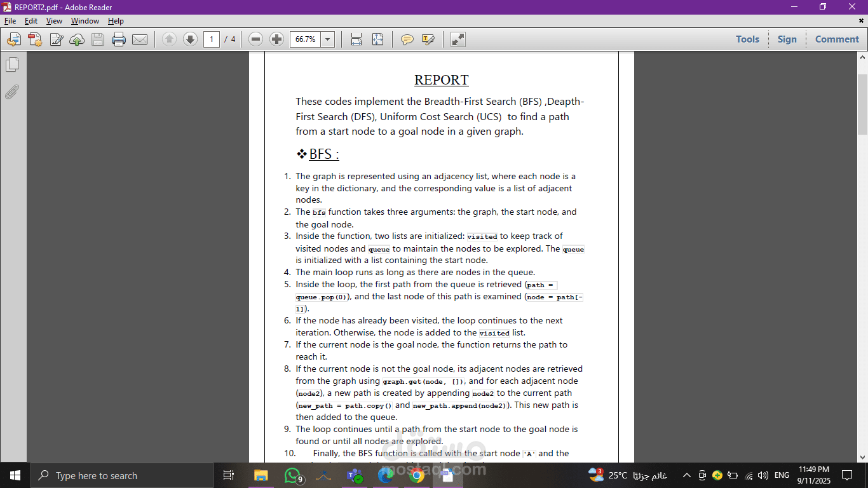The image size is (868, 488).
Task: Open the File menu
Action: (10, 21)
